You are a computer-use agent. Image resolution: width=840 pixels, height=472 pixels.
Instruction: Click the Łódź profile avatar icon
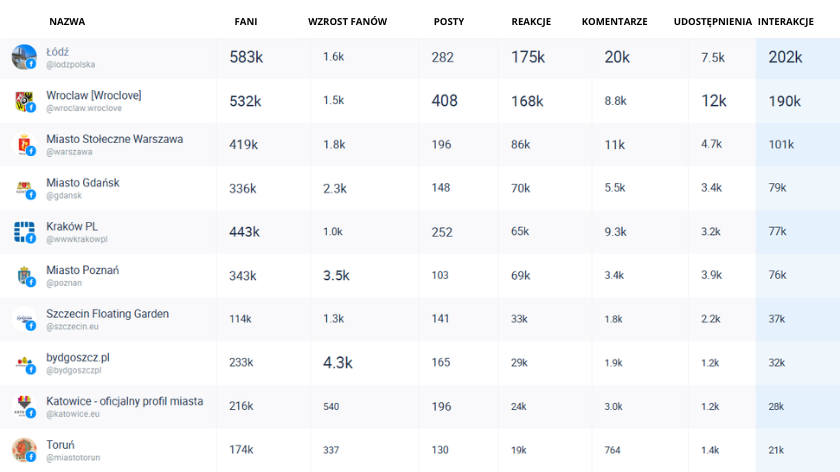(24, 57)
